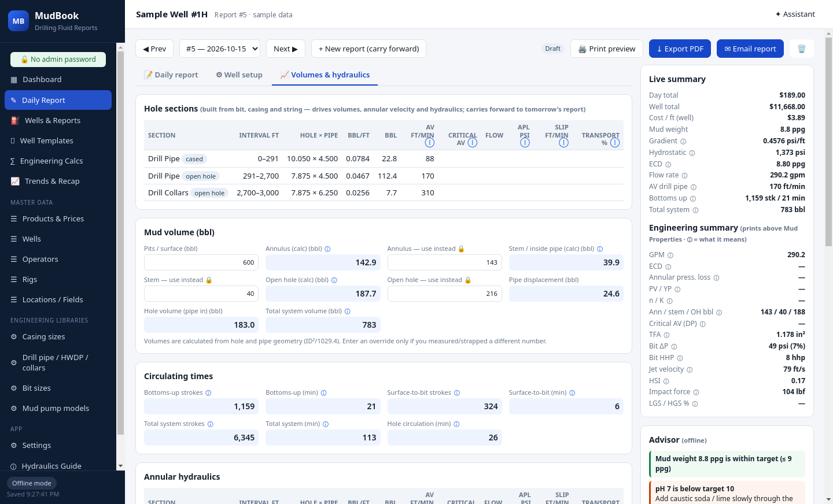
Task: Click the Email report button
Action: pyautogui.click(x=750, y=49)
